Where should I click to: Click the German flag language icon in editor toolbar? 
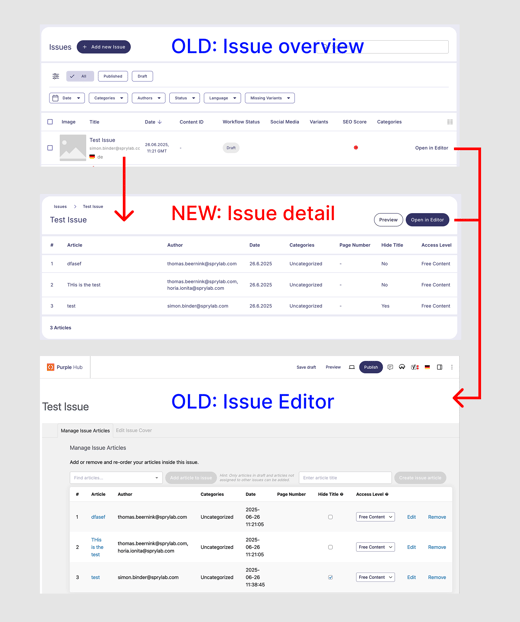pos(427,367)
